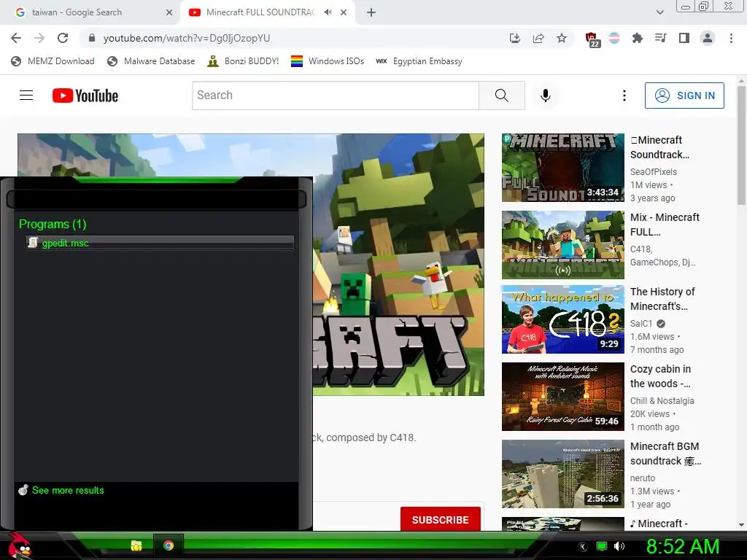
Task: Click the red SUBSCRIBE button
Action: (x=440, y=519)
